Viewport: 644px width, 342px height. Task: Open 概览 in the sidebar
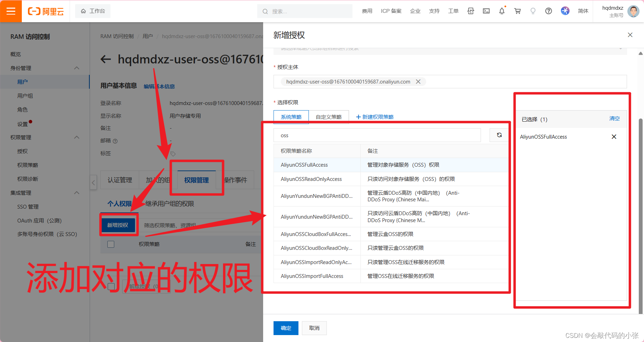pos(16,54)
